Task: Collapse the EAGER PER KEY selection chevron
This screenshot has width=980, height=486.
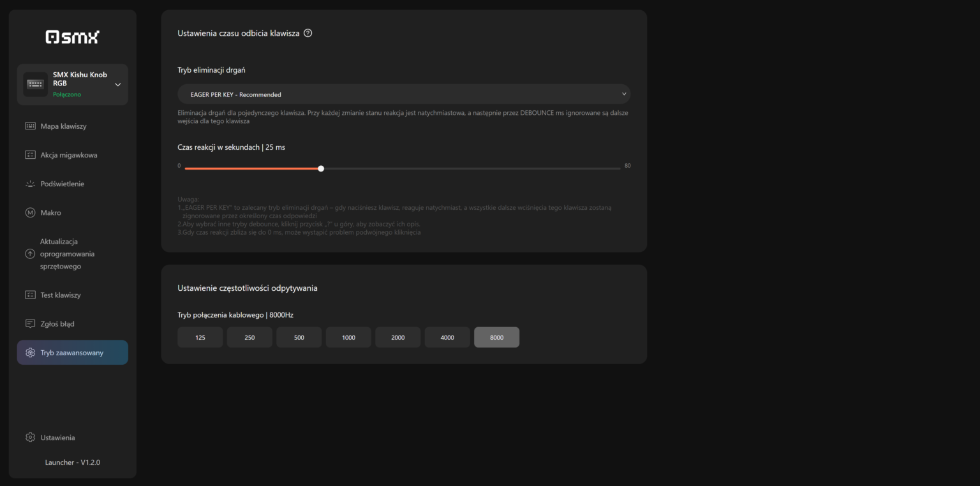Action: [x=624, y=93]
